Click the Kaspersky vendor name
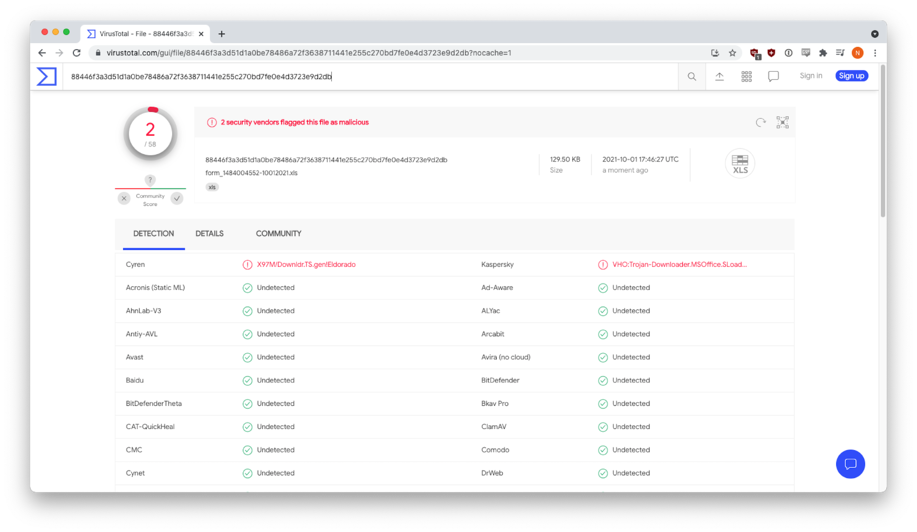The height and width of the screenshot is (532, 917). (497, 265)
